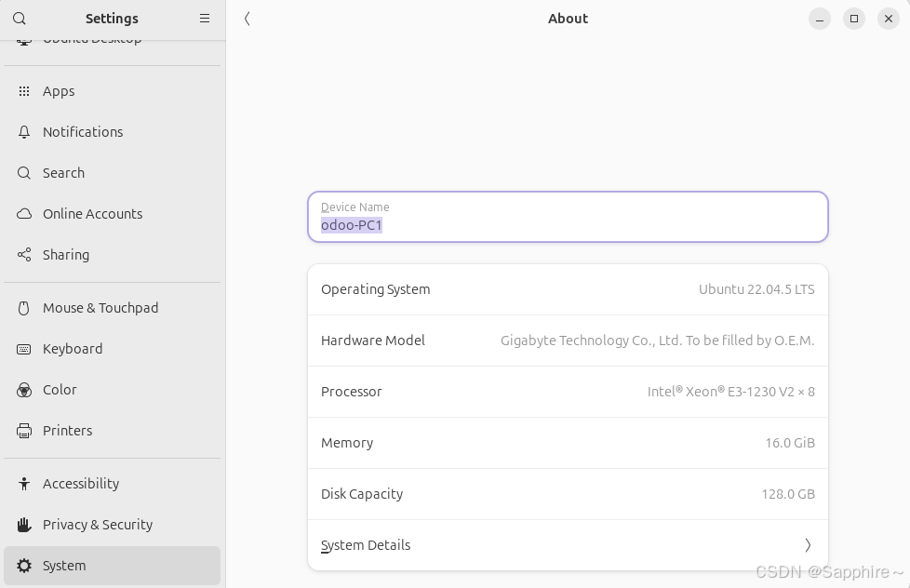Click the Sharing icon in sidebar
910x588 pixels.
[24, 255]
